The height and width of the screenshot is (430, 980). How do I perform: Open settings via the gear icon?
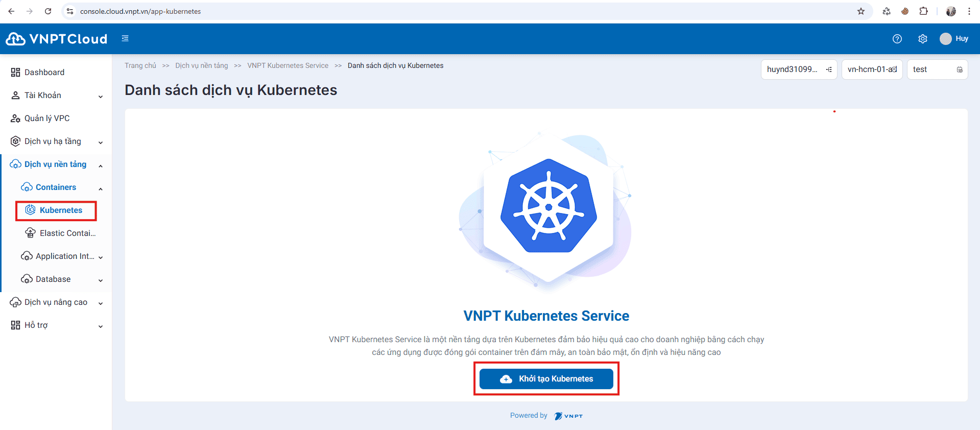pyautogui.click(x=922, y=39)
